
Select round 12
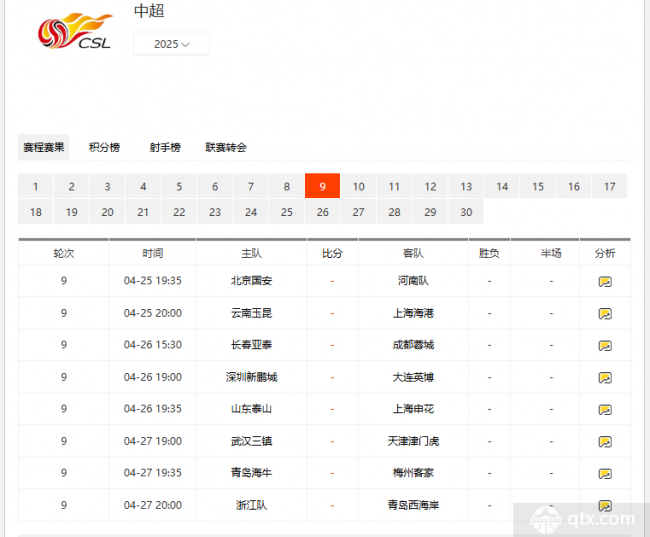(x=430, y=186)
